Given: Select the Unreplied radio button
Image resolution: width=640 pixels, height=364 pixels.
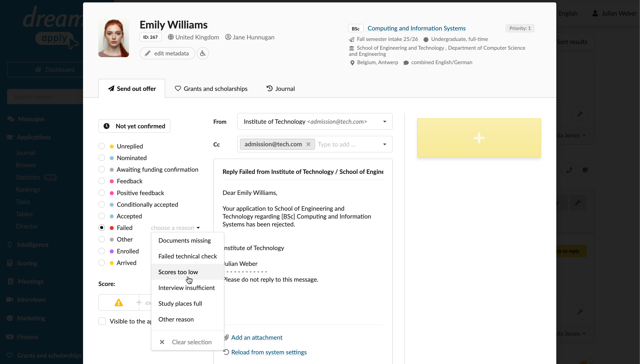Looking at the screenshot, I should pyautogui.click(x=101, y=146).
